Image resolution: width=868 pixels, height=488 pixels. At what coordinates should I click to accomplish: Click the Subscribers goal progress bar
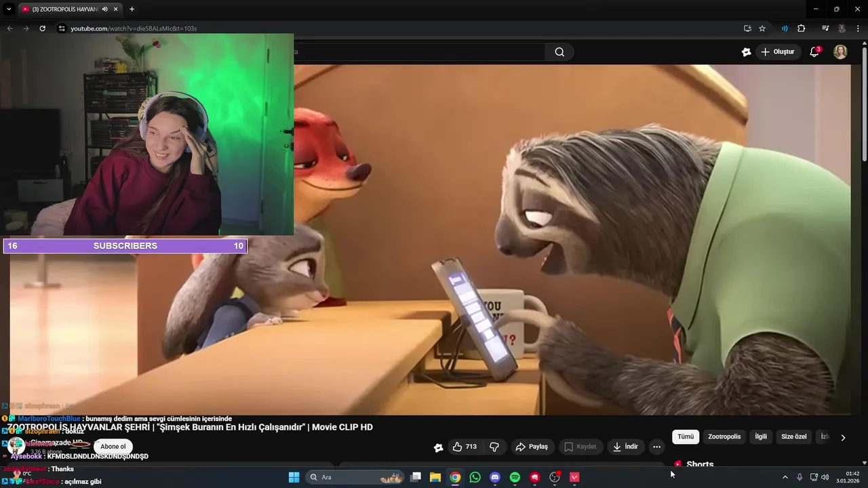point(125,246)
